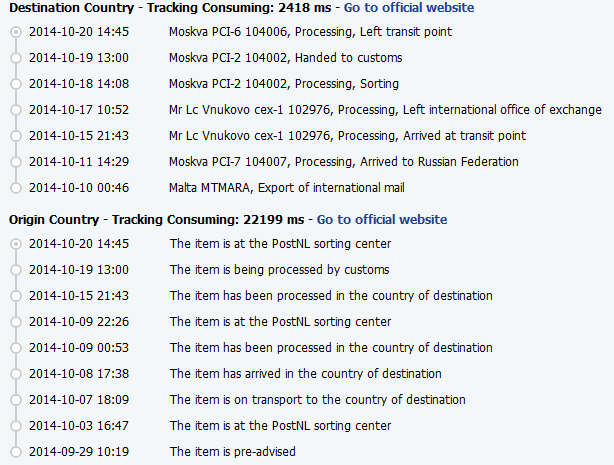This screenshot has width=614, height=465.
Task: Open origin country's Go to official website link
Action: click(x=382, y=219)
